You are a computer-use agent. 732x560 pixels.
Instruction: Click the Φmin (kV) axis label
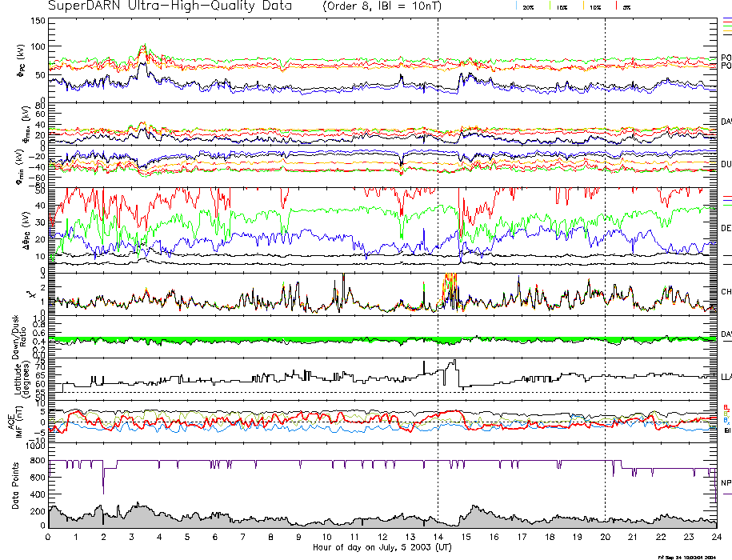(21, 167)
